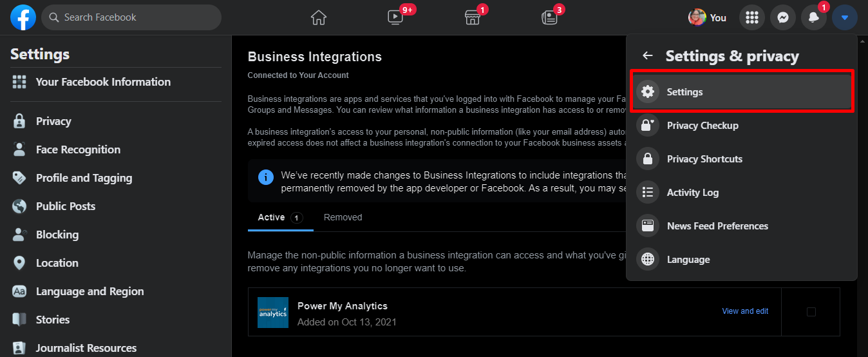The height and width of the screenshot is (357, 868).
Task: Click View and edit link
Action: pyautogui.click(x=745, y=311)
